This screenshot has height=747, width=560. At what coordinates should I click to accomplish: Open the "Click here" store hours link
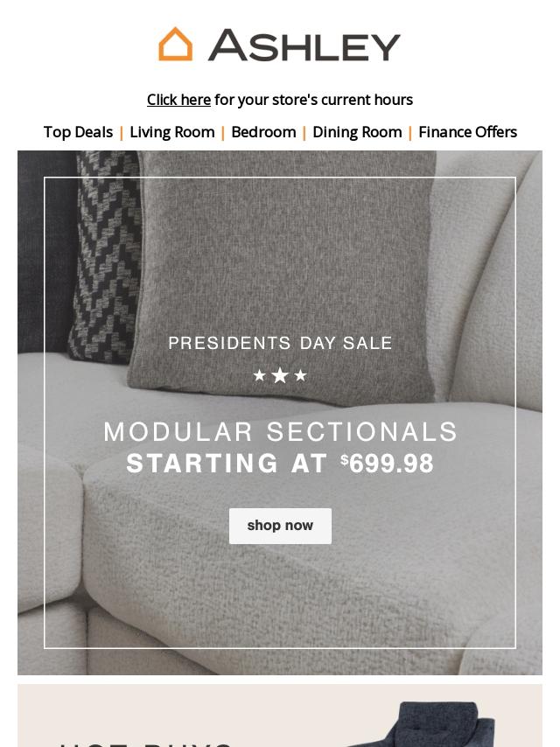point(178,100)
